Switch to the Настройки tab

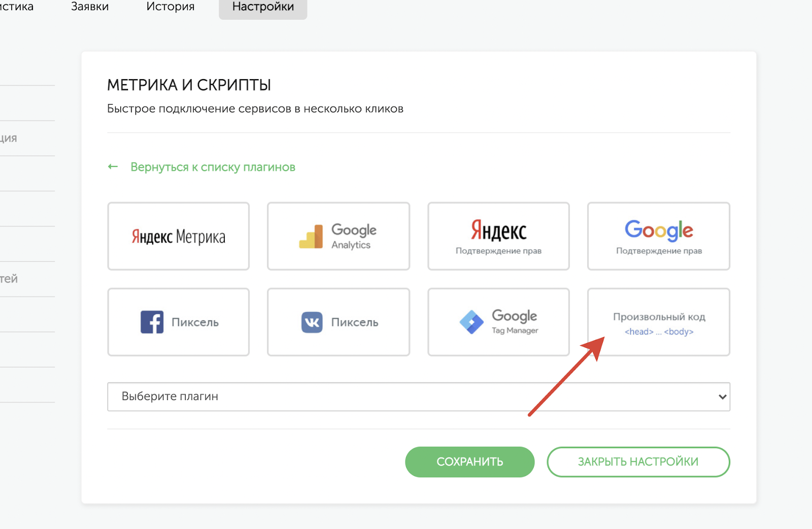[x=263, y=7]
